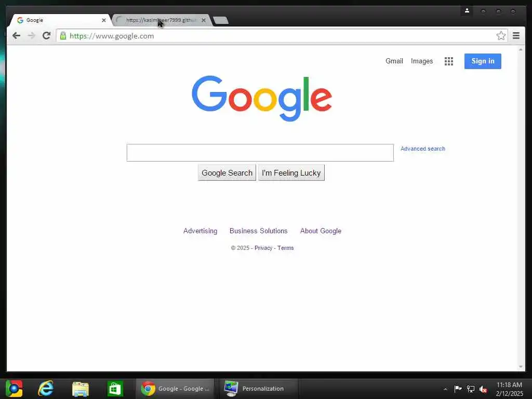Minimize the Chrome window
The width and height of the screenshot is (532, 399).
(x=483, y=11)
